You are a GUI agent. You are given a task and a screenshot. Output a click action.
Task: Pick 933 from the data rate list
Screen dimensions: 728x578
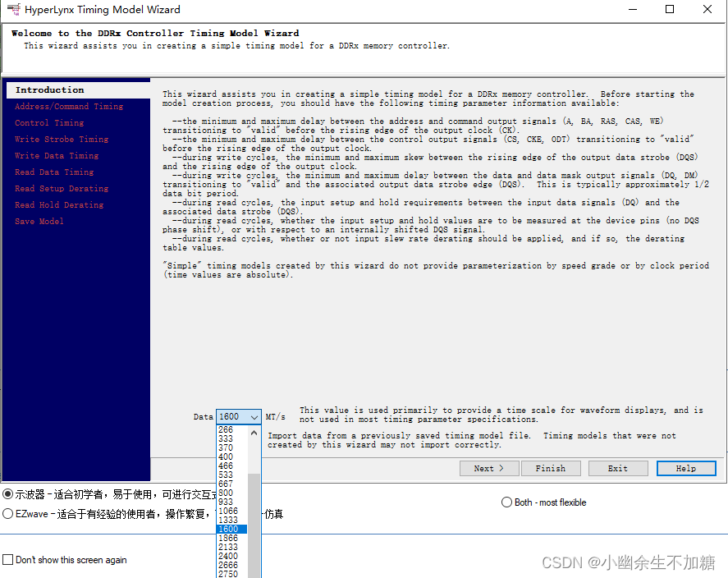pos(231,502)
